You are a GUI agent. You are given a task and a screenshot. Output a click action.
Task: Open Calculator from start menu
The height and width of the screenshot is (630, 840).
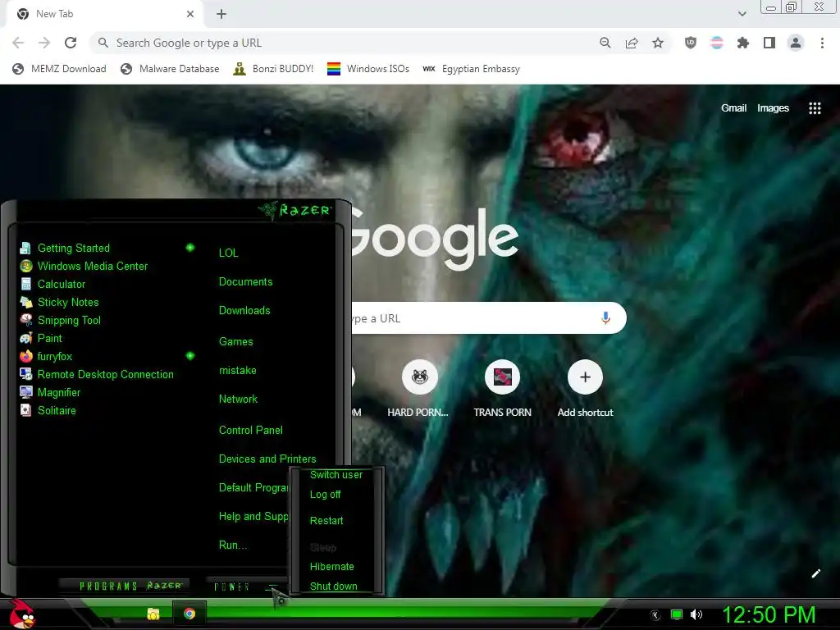pos(52,285)
